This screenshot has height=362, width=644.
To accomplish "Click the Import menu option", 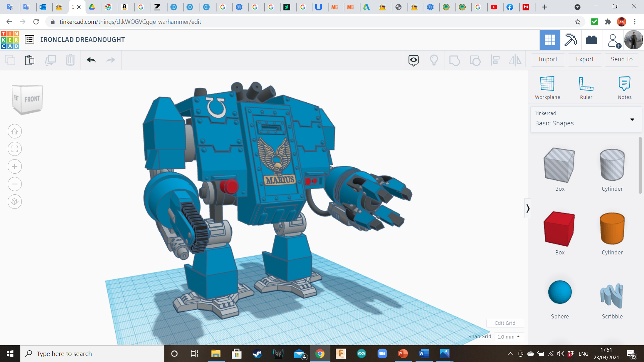I will pyautogui.click(x=548, y=59).
